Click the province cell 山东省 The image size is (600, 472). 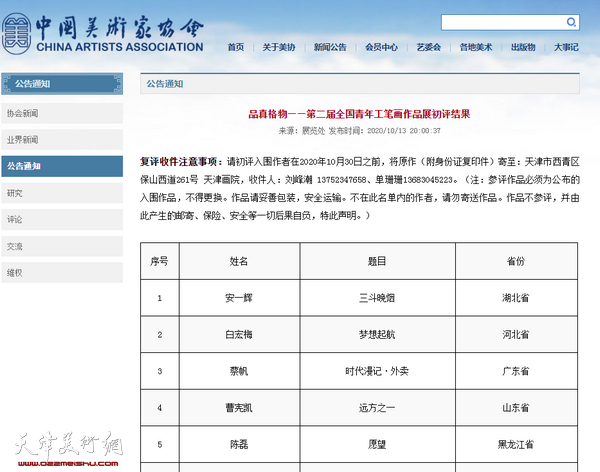[516, 408]
